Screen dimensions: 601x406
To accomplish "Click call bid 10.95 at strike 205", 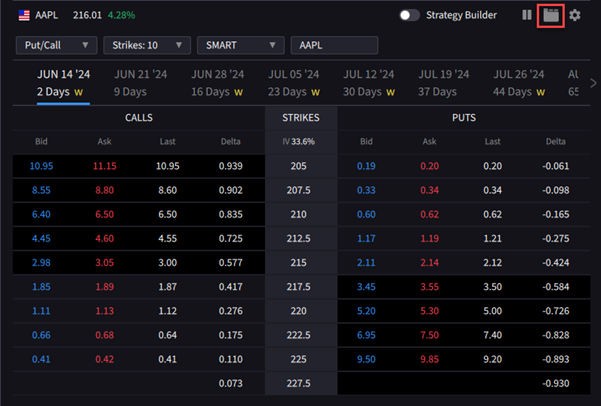I will tap(41, 166).
